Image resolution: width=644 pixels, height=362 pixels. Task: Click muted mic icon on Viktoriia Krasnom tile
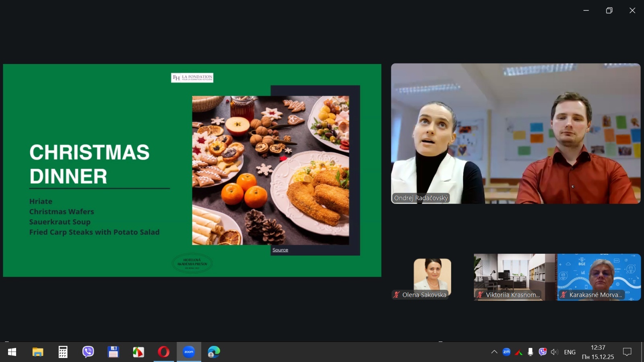[480, 295]
